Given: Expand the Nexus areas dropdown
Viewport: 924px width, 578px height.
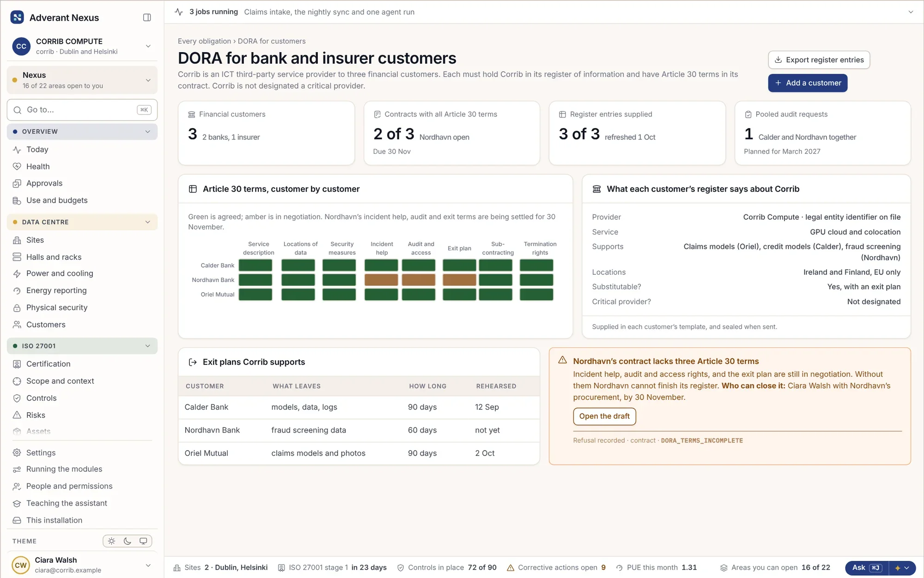Looking at the screenshot, I should 82,80.
